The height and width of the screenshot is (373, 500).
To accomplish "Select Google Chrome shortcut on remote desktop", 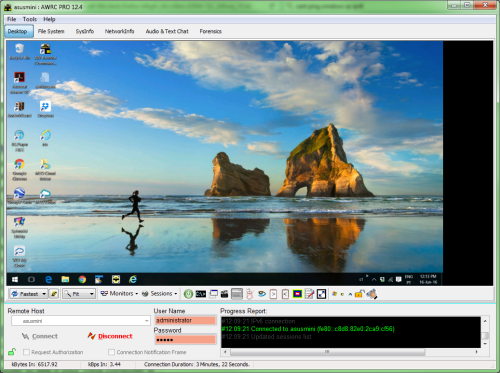I will click(x=19, y=170).
